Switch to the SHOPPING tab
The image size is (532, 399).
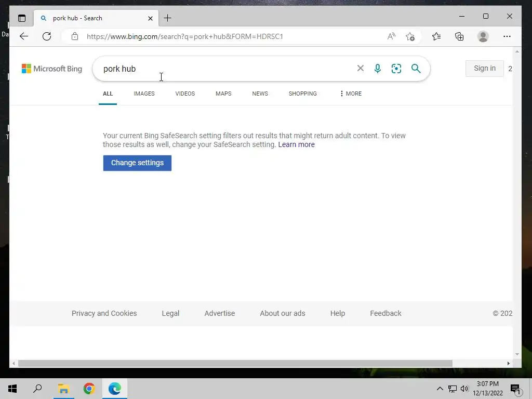[x=303, y=94]
